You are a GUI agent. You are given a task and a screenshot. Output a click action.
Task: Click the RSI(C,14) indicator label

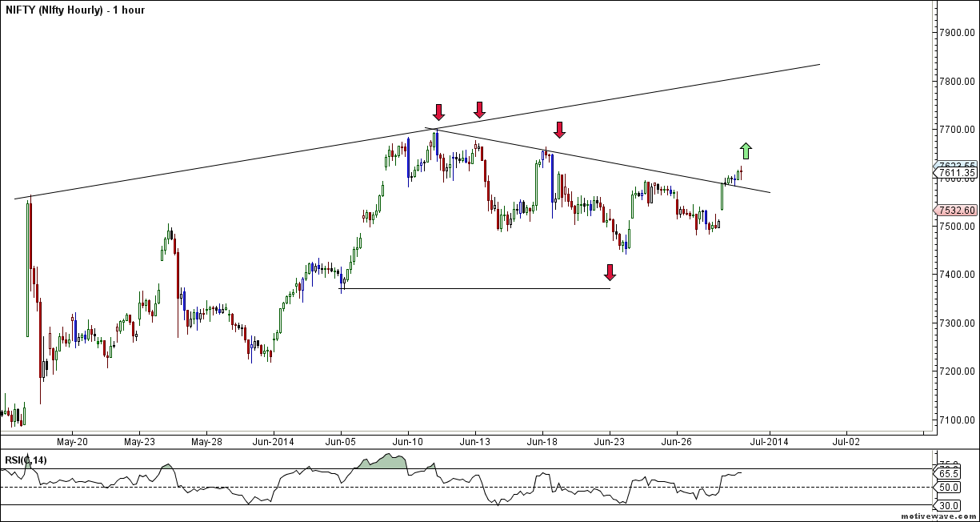point(26,460)
